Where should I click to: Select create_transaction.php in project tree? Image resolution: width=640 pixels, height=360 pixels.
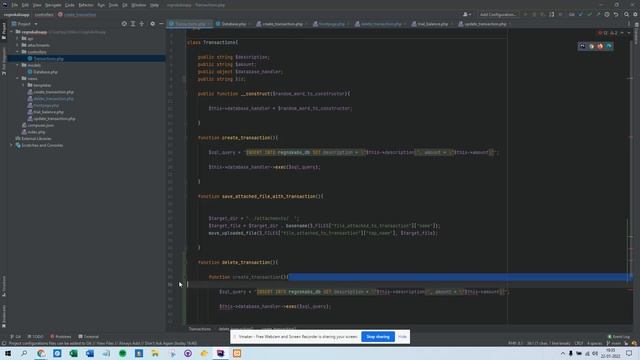(x=53, y=92)
